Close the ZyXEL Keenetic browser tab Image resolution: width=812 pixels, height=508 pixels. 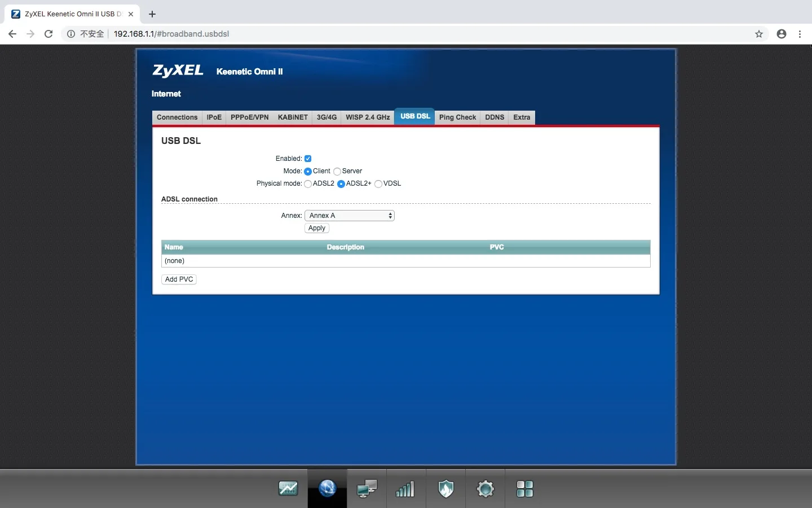(131, 14)
